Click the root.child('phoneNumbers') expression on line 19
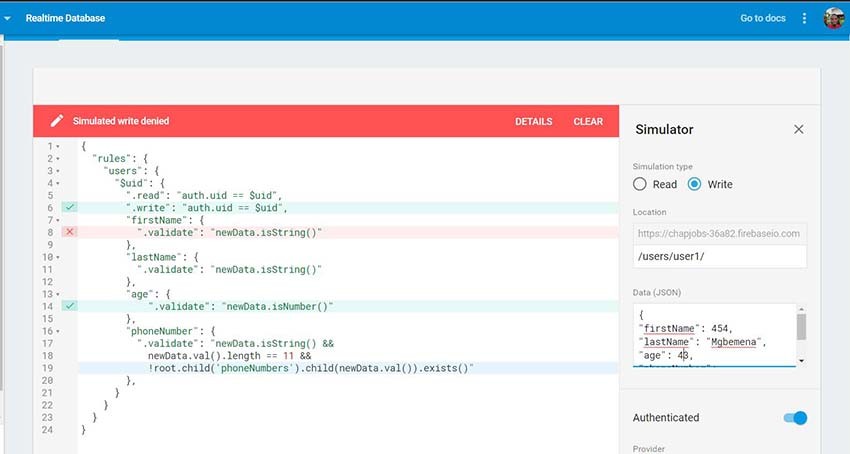This screenshot has width=850, height=454. point(311,368)
